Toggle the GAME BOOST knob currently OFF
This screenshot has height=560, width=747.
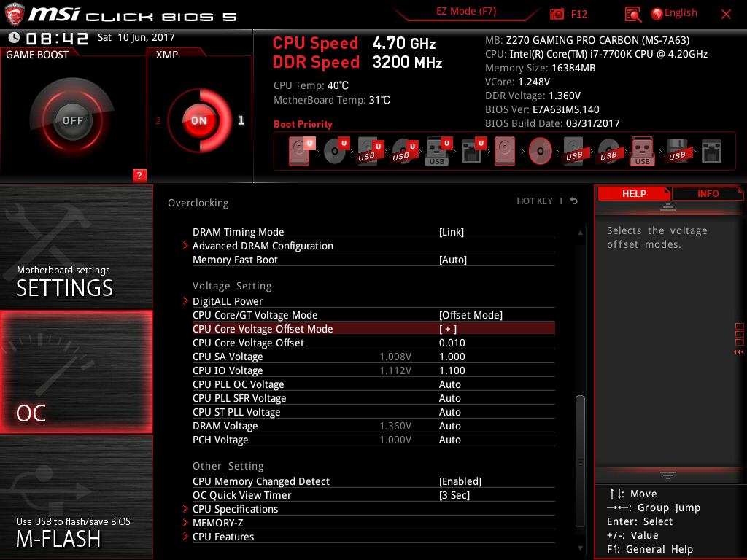tap(72, 120)
